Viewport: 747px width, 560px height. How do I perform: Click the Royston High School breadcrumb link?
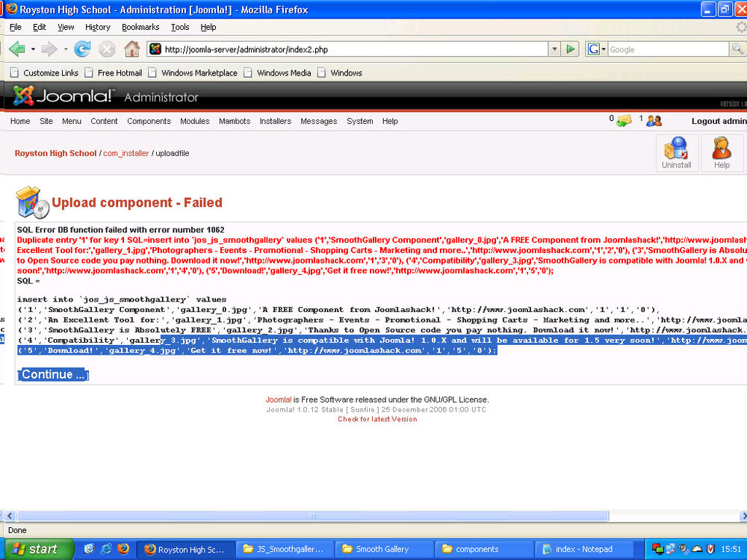(56, 153)
